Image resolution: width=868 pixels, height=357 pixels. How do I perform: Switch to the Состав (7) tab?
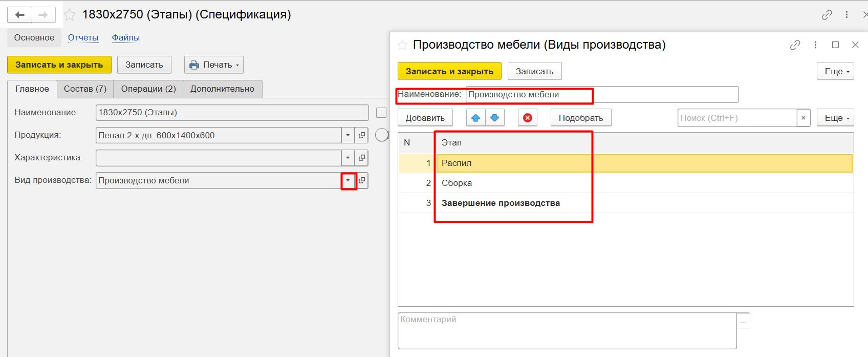85,89
